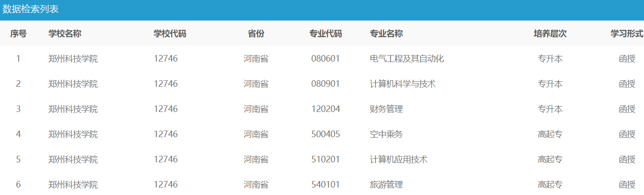
Task: Click the 学校代码 column header
Action: [x=170, y=34]
